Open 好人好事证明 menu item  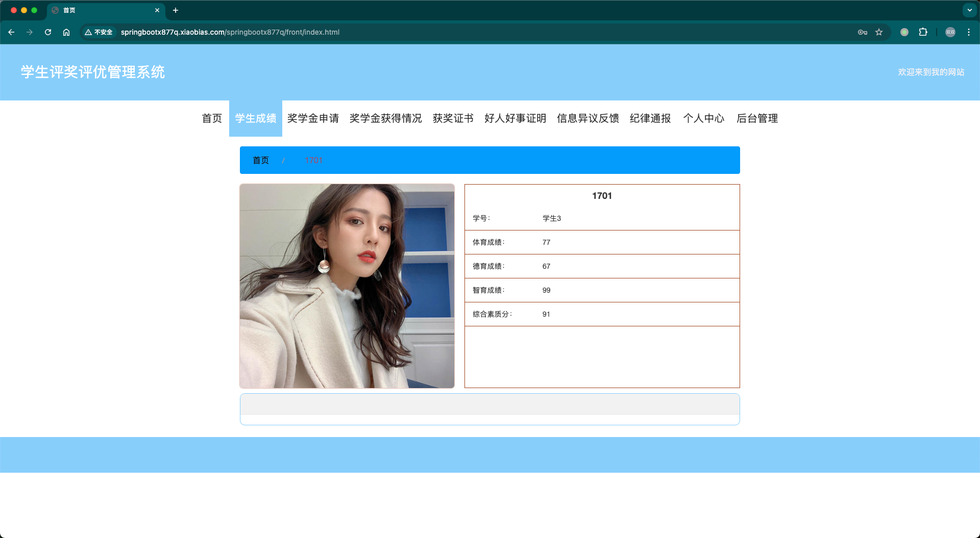click(x=515, y=118)
